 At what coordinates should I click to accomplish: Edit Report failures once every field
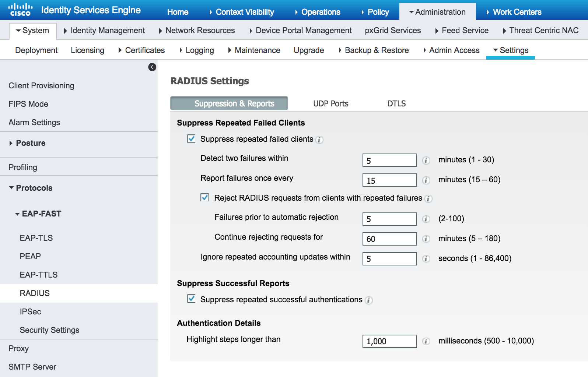coord(390,180)
